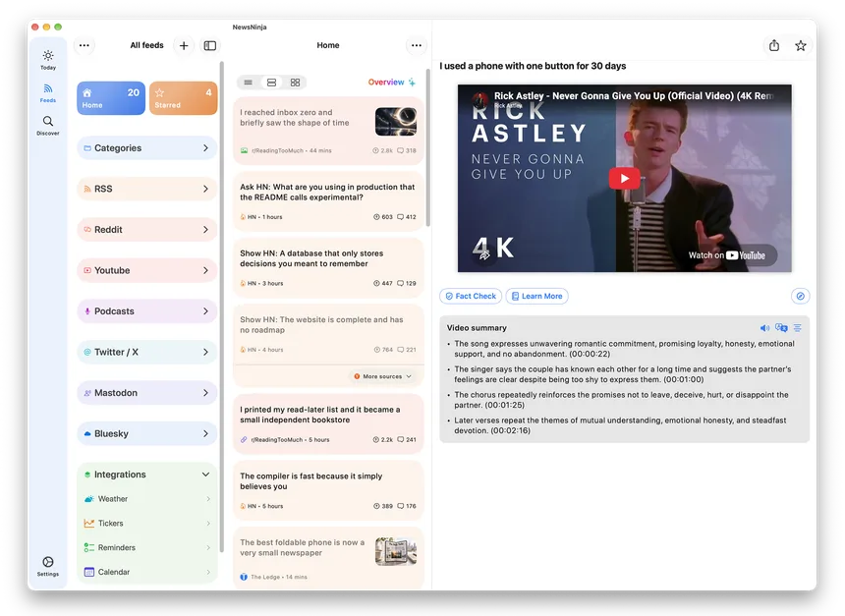Expand the Bluesky section

[x=147, y=434]
